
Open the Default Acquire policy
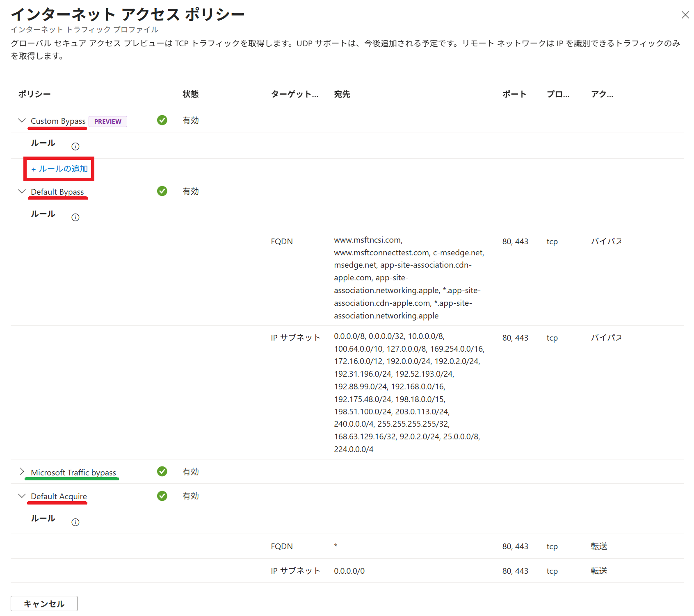pos(59,496)
